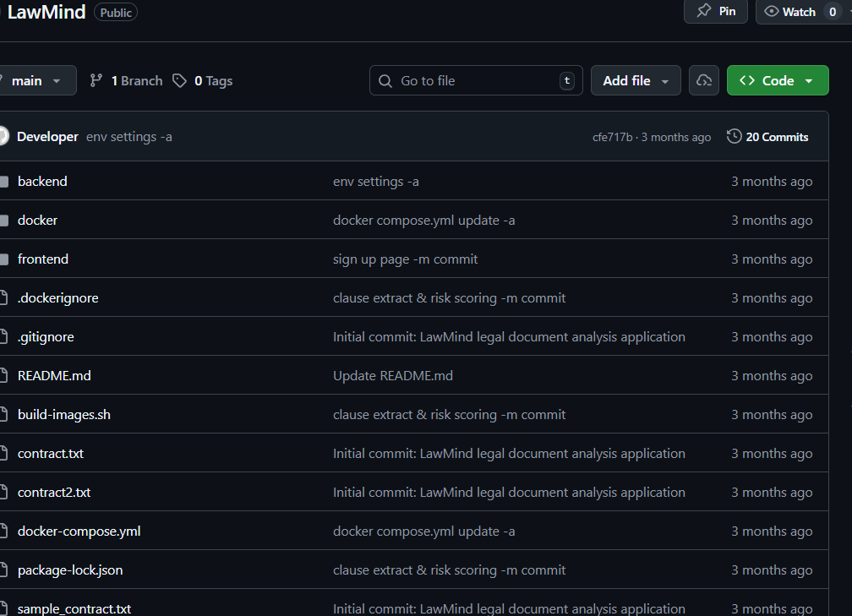The width and height of the screenshot is (852, 616).
Task: Open .gitignore Initial commit message
Action: 509,337
